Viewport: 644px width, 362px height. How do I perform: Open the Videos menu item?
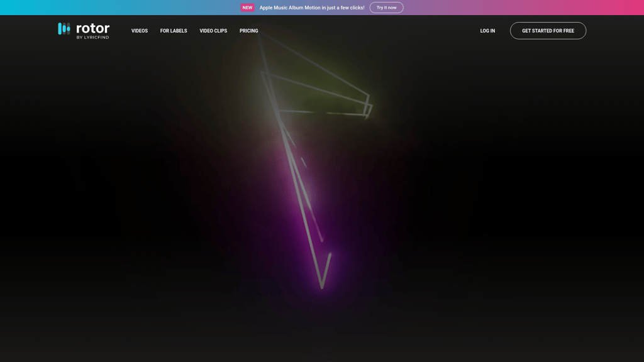point(140,31)
